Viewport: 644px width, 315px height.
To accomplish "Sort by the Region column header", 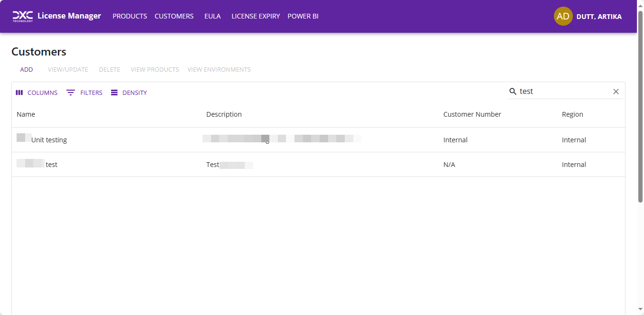I will (572, 114).
